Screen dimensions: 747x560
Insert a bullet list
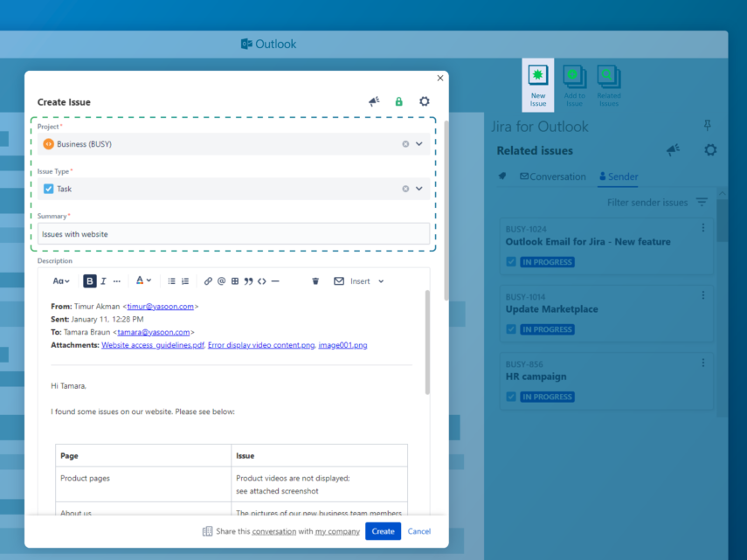(171, 281)
